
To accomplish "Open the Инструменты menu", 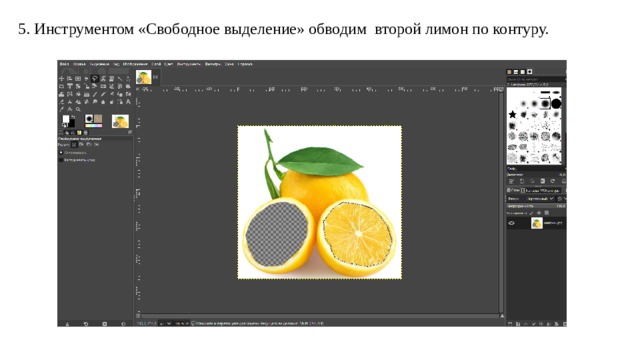I will pyautogui.click(x=189, y=64).
